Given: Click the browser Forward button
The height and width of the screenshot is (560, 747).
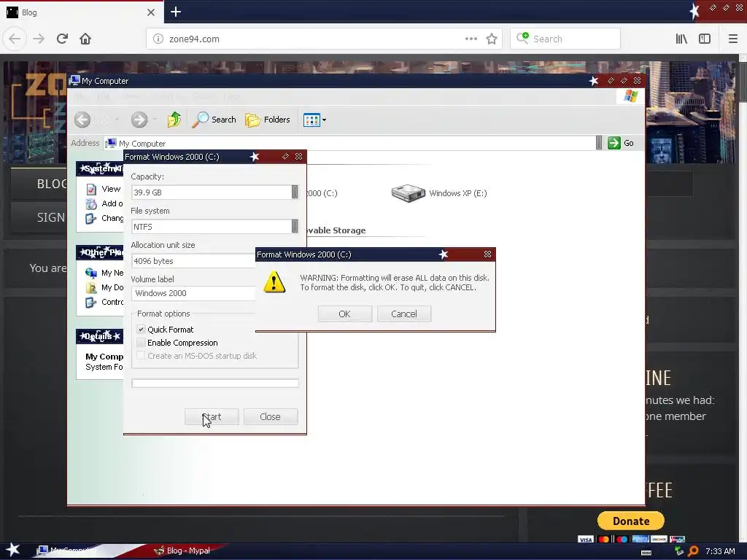Looking at the screenshot, I should [x=39, y=39].
